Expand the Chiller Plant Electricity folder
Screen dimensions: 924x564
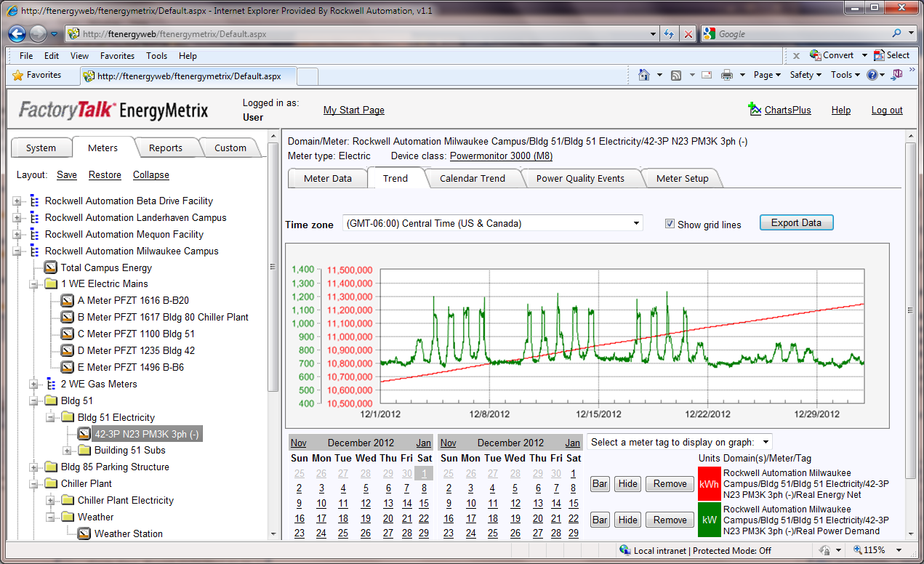point(51,500)
